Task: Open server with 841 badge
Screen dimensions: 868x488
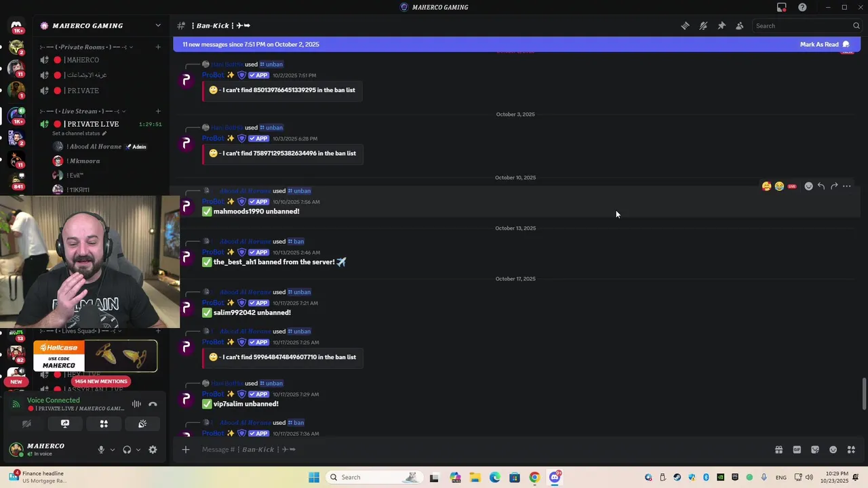Action: pyautogui.click(x=16, y=180)
